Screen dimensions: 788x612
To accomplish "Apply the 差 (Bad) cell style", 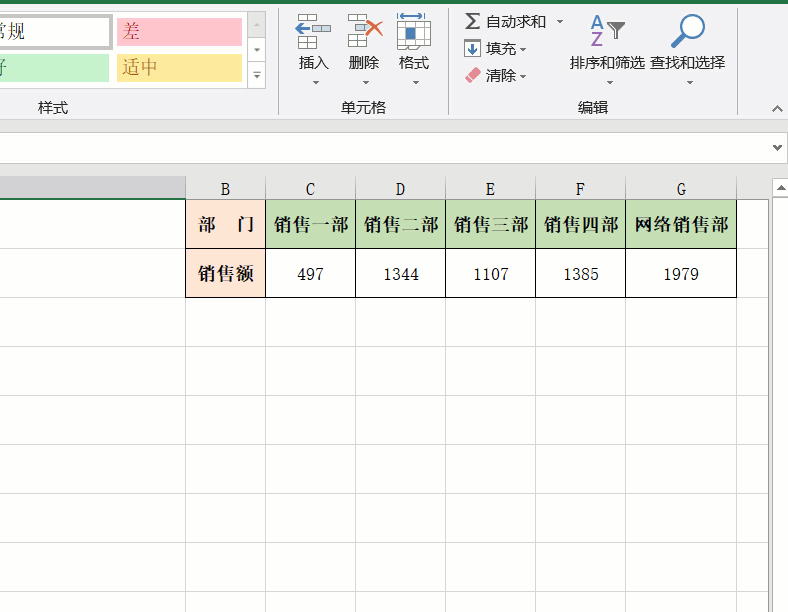I will (x=179, y=32).
